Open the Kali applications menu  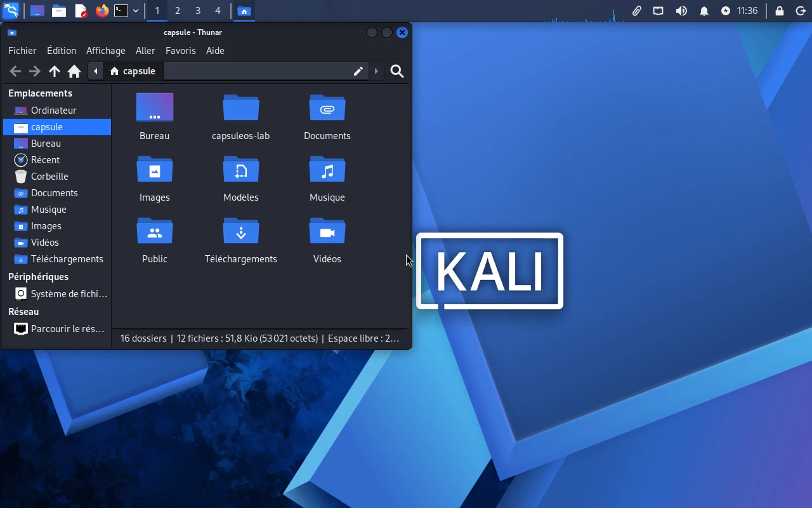coord(11,11)
